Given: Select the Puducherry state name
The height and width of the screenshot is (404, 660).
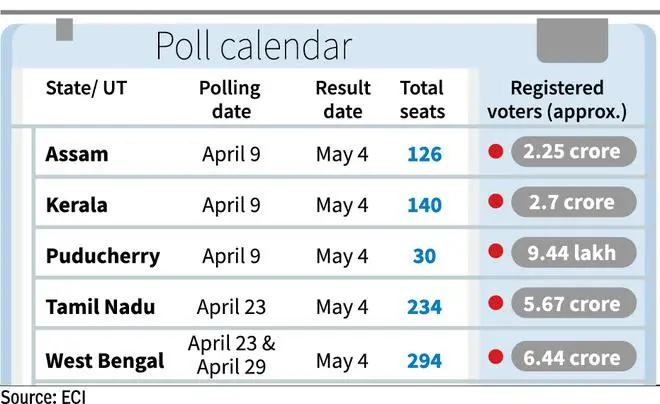Looking at the screenshot, I should coord(102,256).
